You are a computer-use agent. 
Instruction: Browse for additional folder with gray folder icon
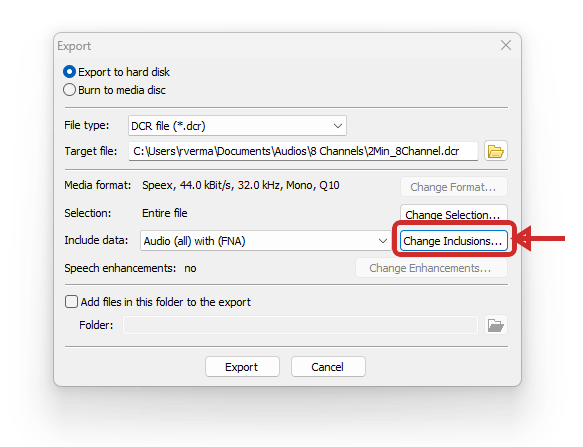click(496, 325)
